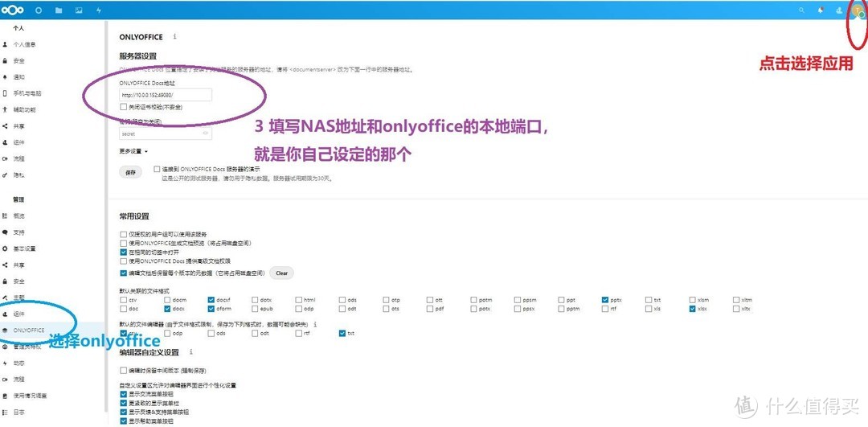The height and width of the screenshot is (427, 868).
Task: Toggle the docxf file format checkbox
Action: 211,300
